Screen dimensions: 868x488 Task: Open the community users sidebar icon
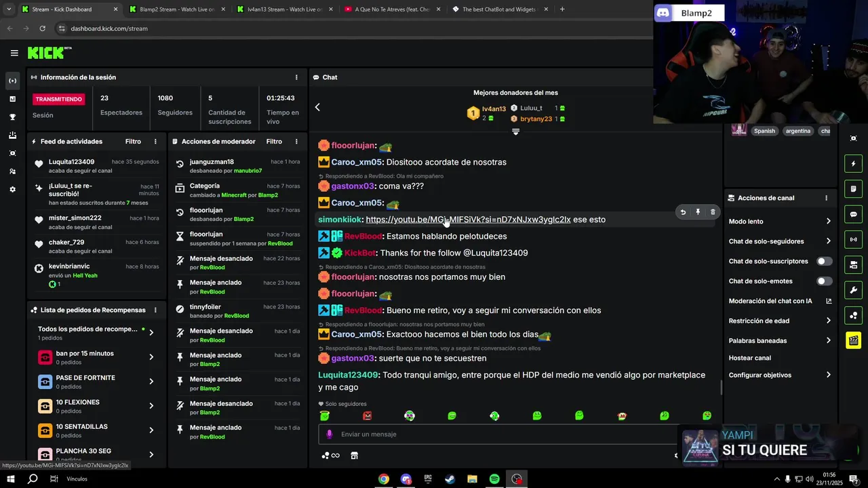pos(12,171)
